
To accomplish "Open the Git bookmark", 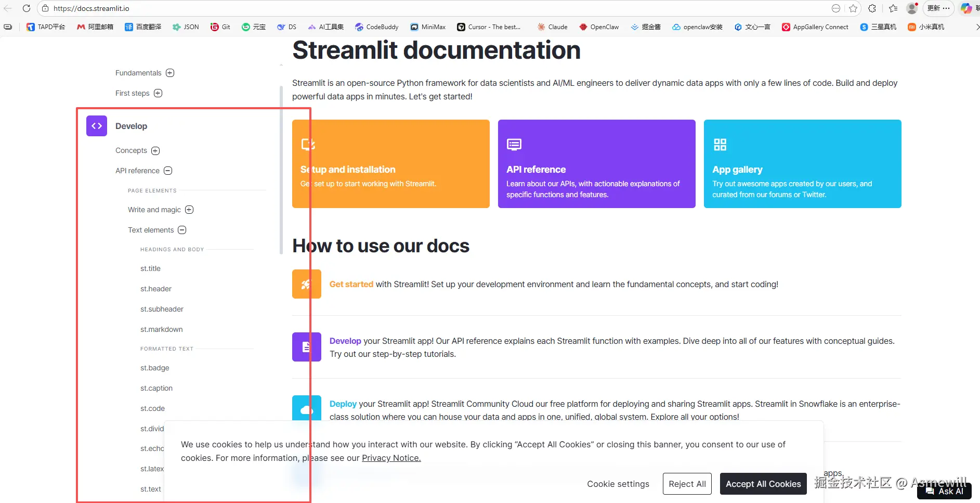I will 220,27.
